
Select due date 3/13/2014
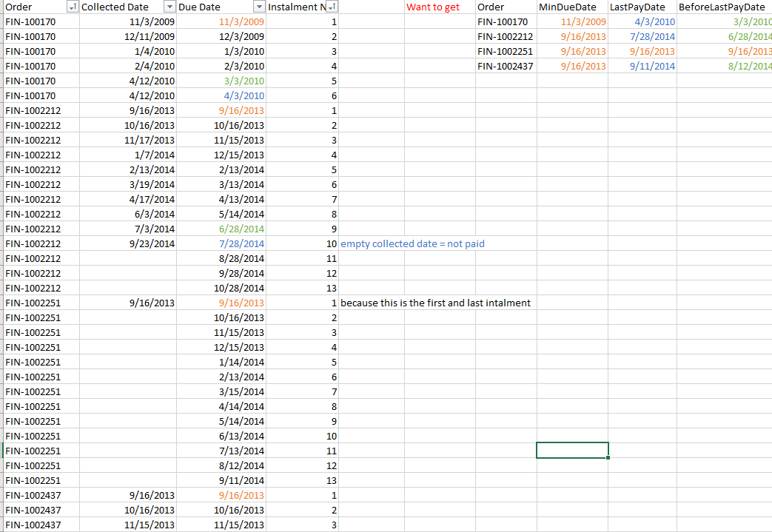(x=221, y=184)
